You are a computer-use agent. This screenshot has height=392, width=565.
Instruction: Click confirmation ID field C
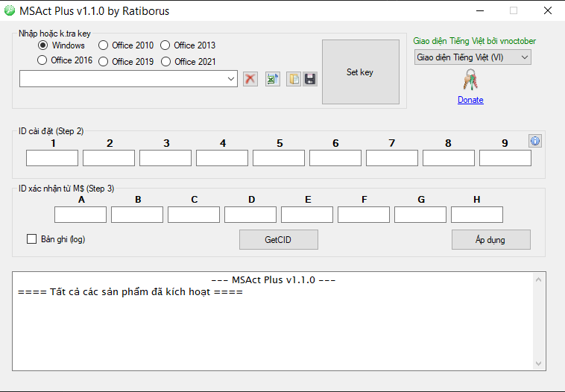(194, 215)
